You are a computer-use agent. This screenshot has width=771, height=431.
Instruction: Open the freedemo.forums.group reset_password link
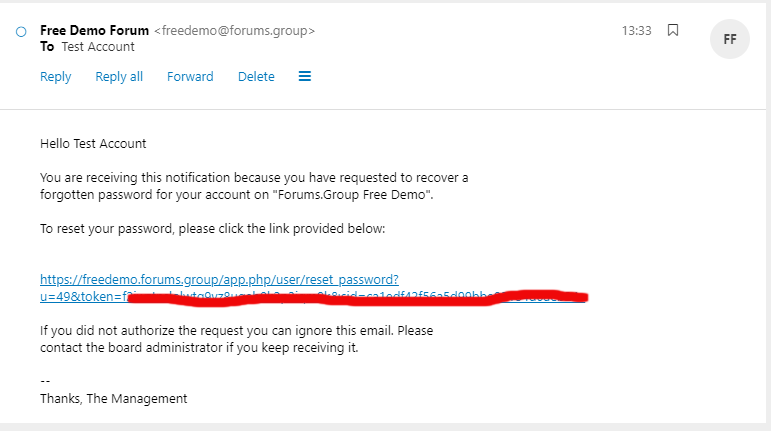pyautogui.click(x=219, y=279)
